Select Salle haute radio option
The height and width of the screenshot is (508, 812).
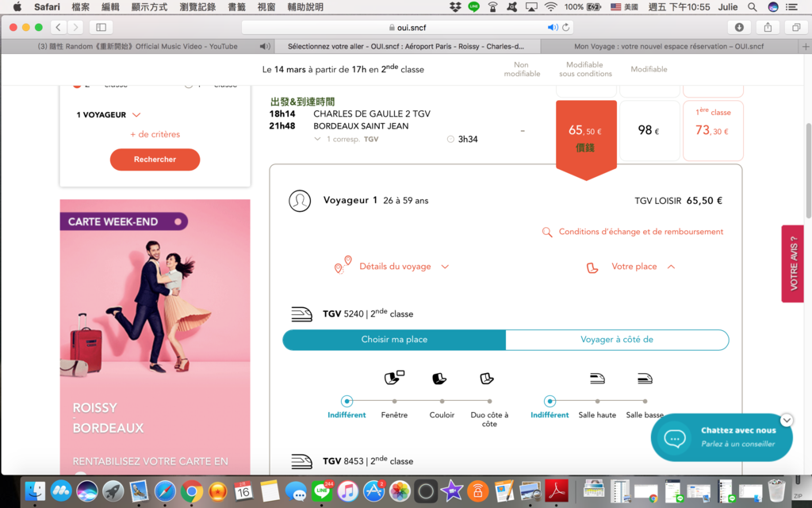[597, 401]
